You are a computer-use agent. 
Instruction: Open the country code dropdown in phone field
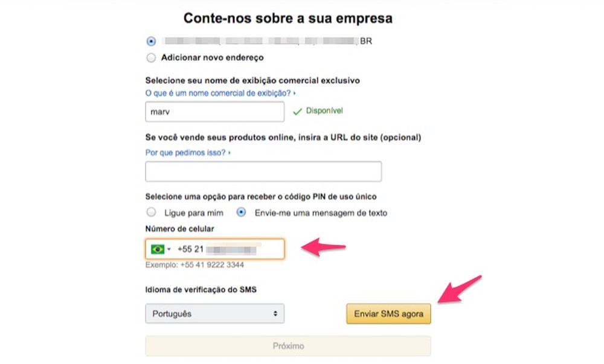point(169,249)
